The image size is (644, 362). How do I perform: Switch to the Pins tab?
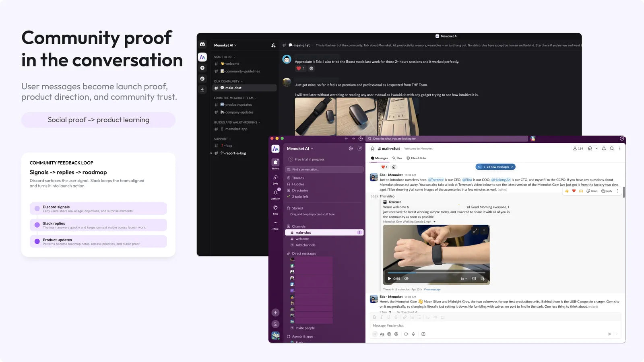pyautogui.click(x=397, y=158)
